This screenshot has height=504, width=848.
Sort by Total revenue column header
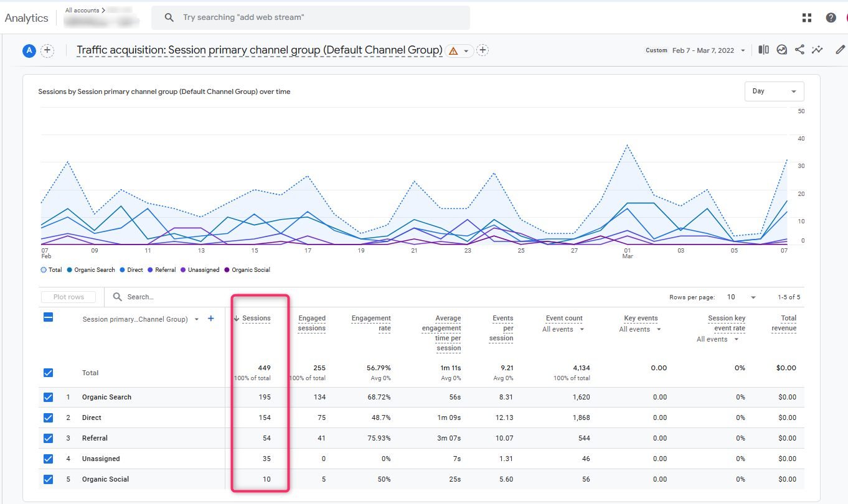[x=783, y=324]
